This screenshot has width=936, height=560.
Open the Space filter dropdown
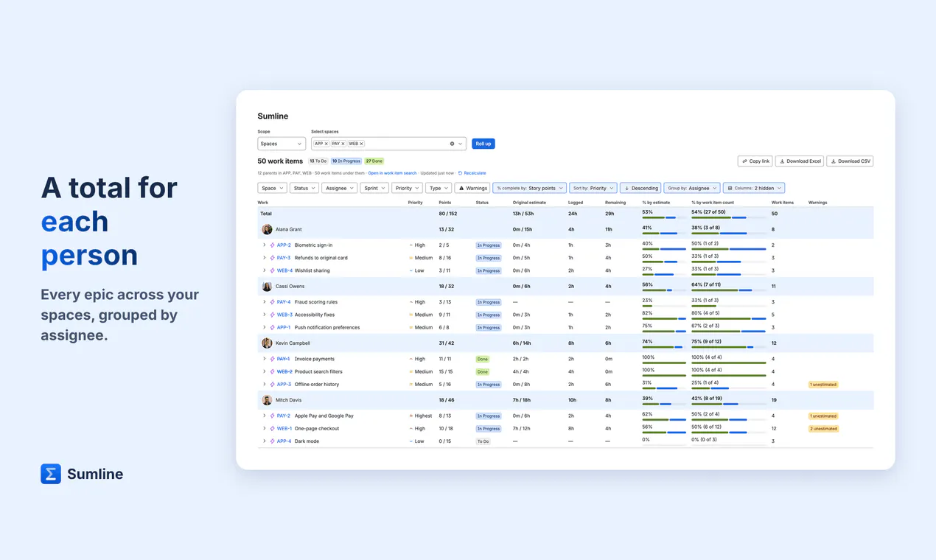click(x=272, y=188)
